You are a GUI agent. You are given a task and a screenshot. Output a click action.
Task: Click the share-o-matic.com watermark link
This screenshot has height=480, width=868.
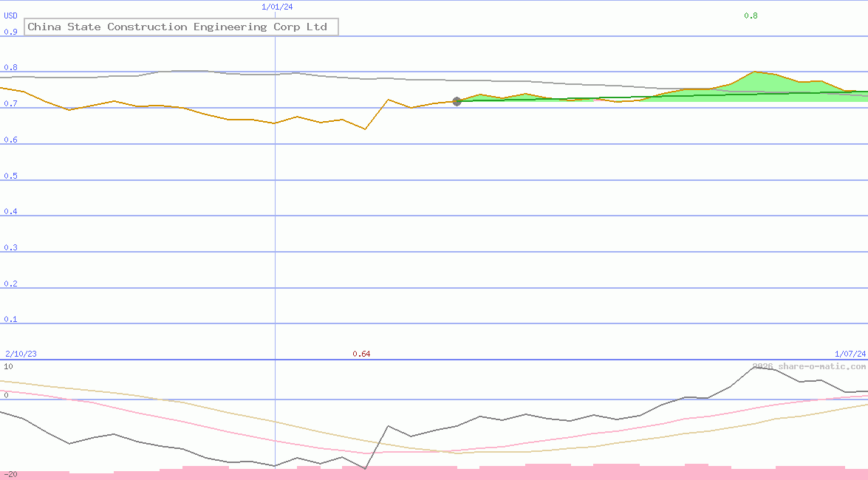(809, 366)
